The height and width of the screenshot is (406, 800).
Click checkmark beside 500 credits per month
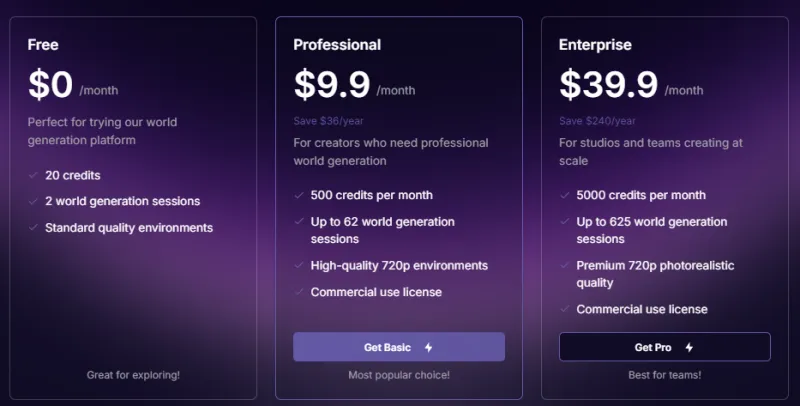[299, 195]
